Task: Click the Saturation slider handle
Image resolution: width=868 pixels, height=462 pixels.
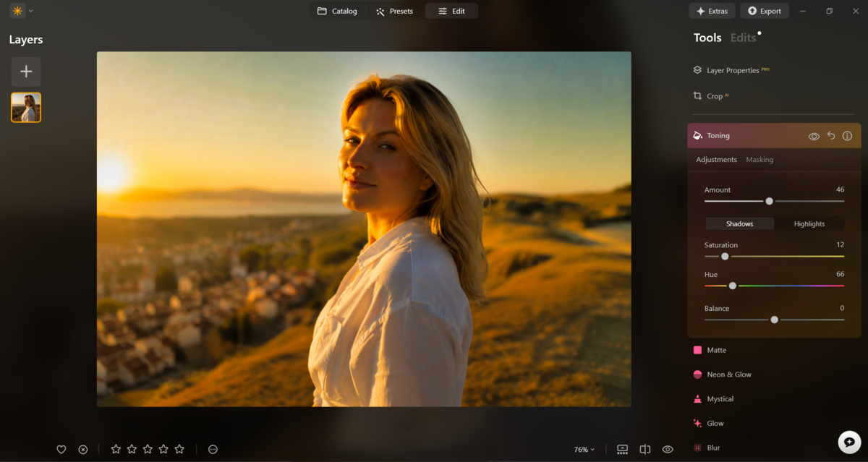Action: (725, 256)
